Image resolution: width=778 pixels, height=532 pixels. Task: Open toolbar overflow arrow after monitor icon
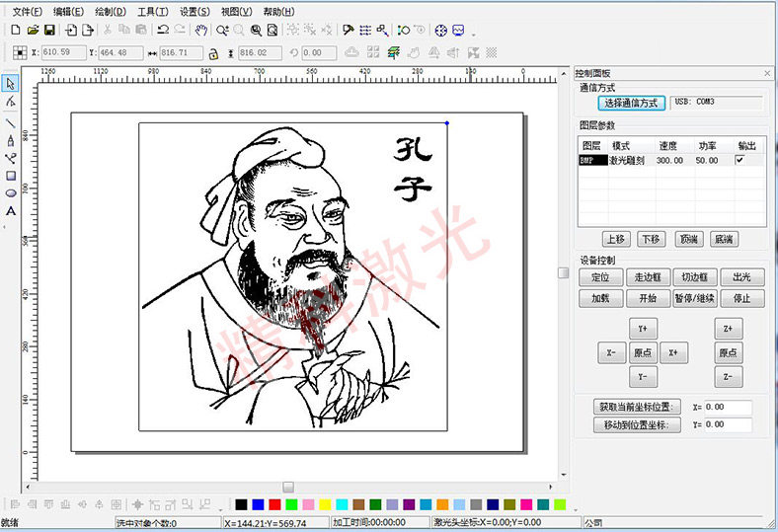(x=473, y=35)
